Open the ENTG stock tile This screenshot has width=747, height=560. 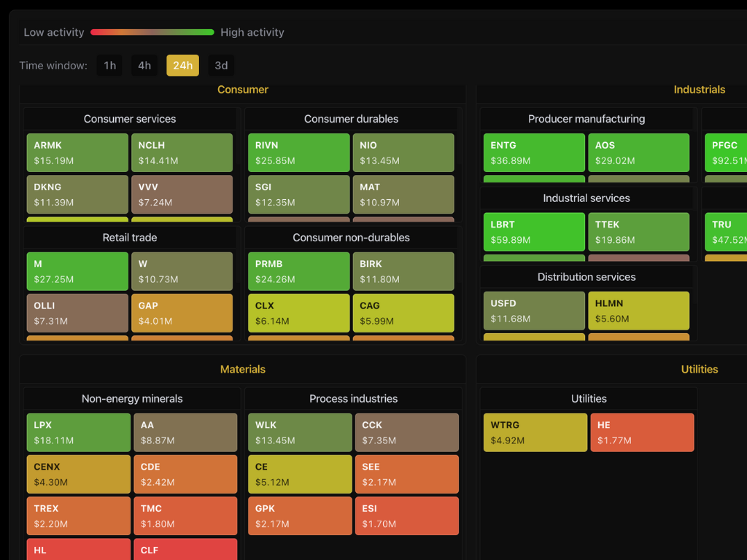tap(534, 152)
